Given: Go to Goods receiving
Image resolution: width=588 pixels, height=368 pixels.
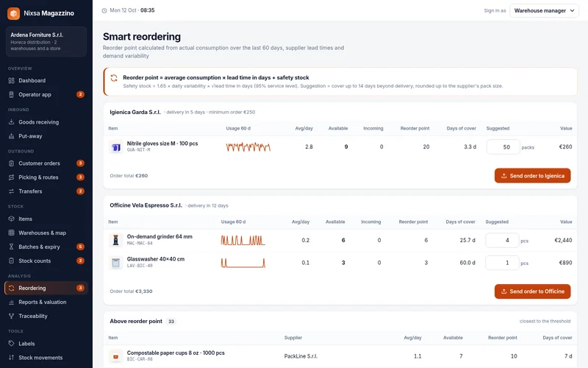Looking at the screenshot, I should 46,122.
